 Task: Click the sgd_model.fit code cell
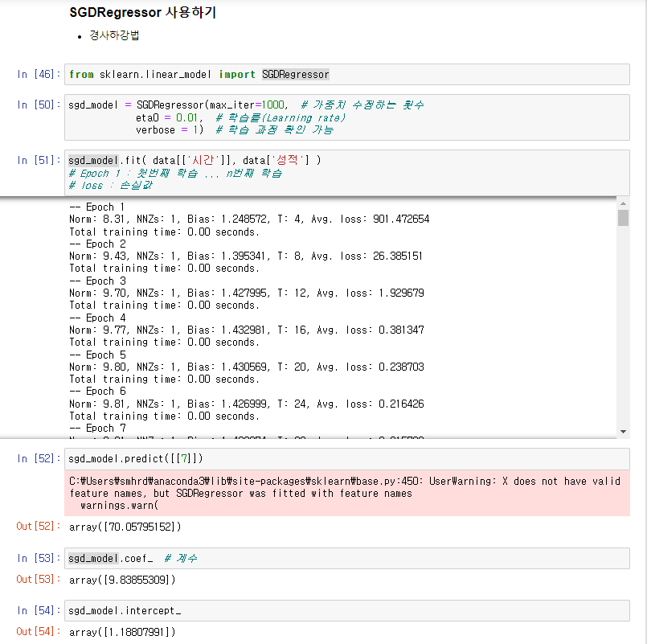pos(346,173)
